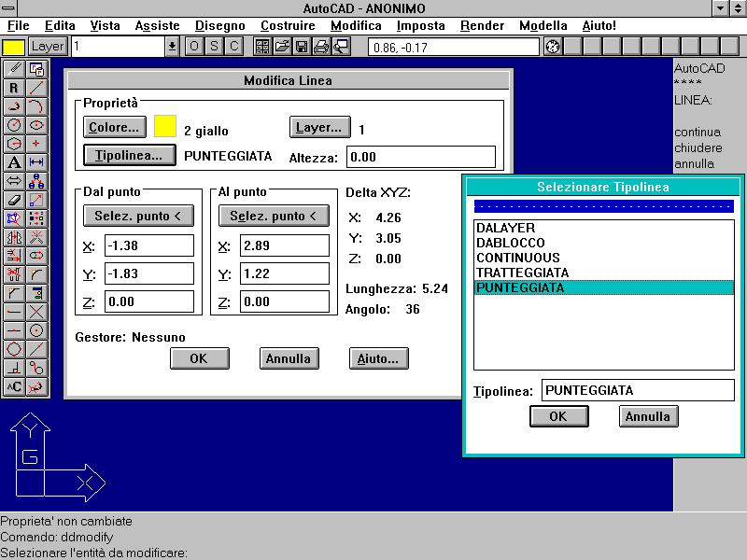This screenshot has width=747, height=560.
Task: Open the File menu
Action: point(19,26)
